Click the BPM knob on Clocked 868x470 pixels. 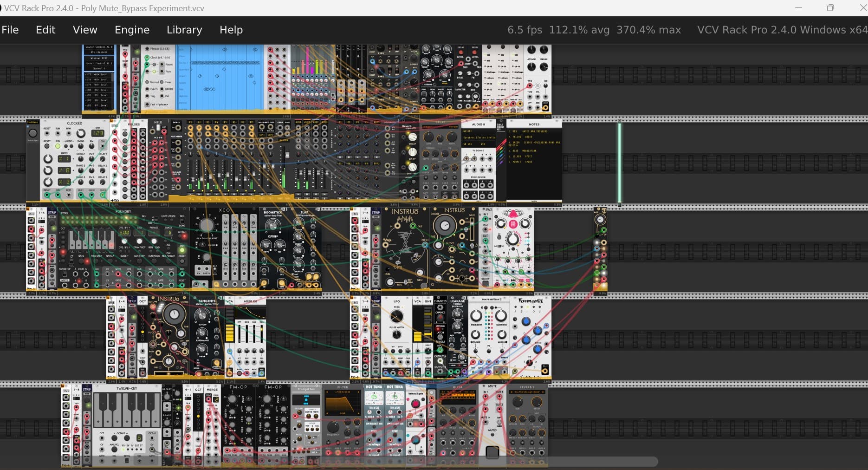tap(81, 133)
